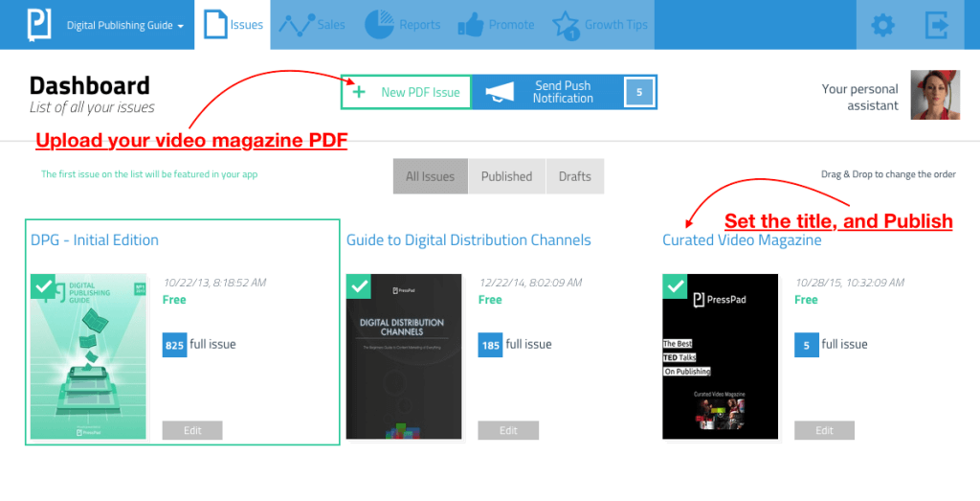Toggle published checkmark on DPG Initial Edition
980x501 pixels.
42,285
